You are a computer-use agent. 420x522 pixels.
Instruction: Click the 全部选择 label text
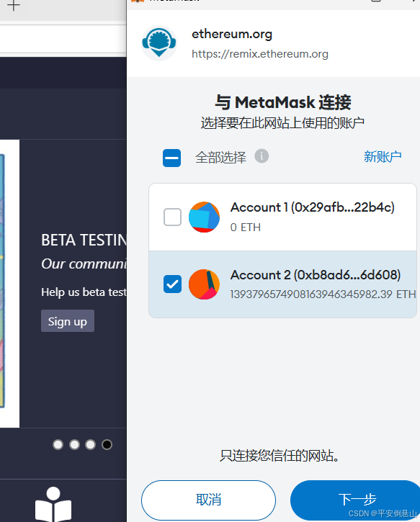click(220, 158)
